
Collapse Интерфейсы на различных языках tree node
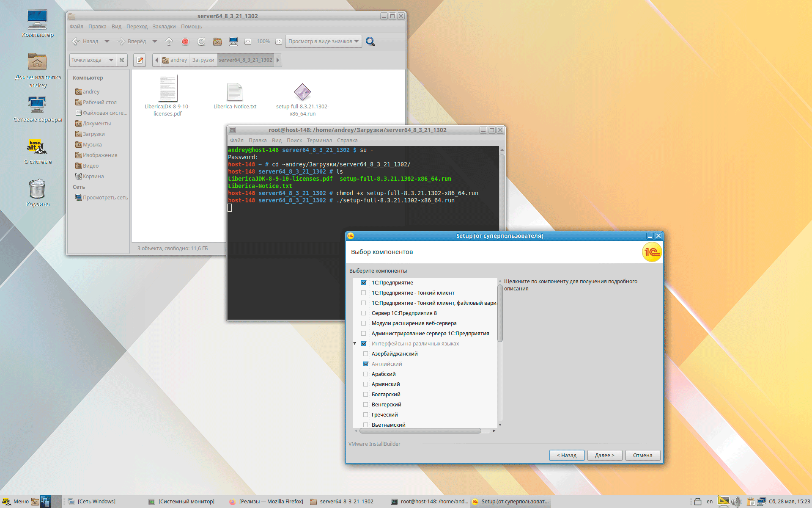tap(355, 344)
